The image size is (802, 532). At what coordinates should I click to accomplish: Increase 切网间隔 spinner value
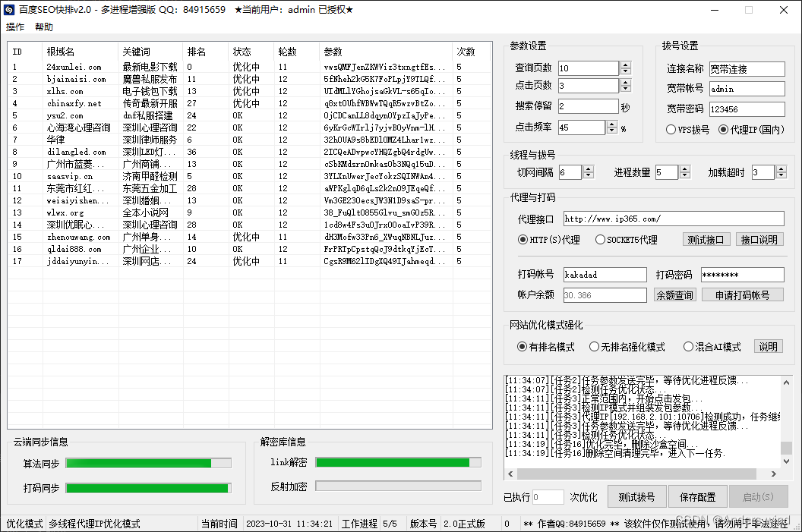[588, 169]
